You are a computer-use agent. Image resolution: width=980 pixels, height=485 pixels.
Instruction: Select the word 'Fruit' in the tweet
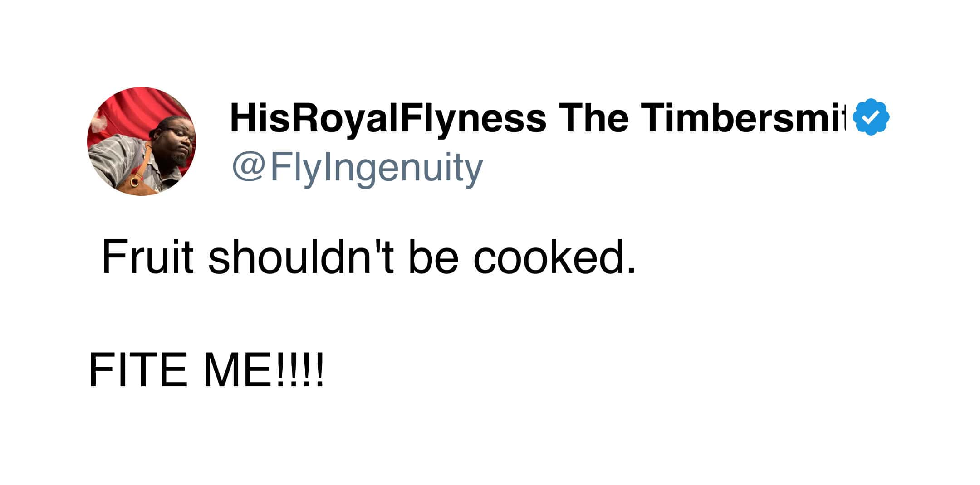pos(148,257)
